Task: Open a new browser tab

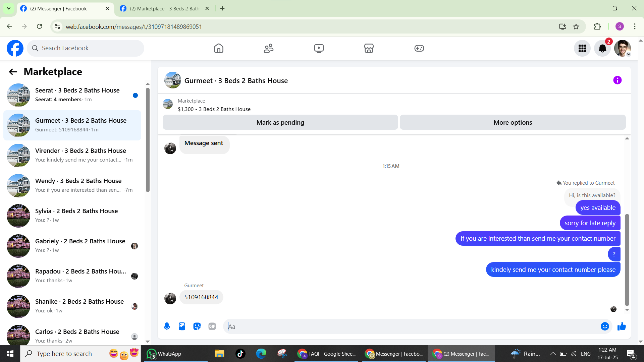Action: (222, 9)
